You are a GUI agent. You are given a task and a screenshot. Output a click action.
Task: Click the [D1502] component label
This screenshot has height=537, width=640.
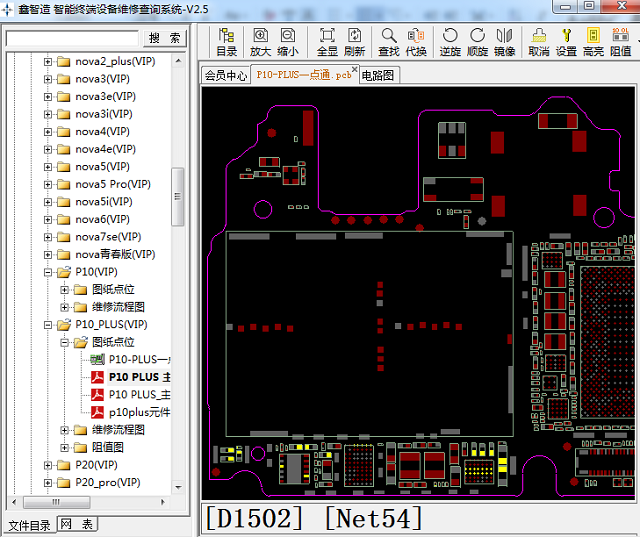coord(255,518)
